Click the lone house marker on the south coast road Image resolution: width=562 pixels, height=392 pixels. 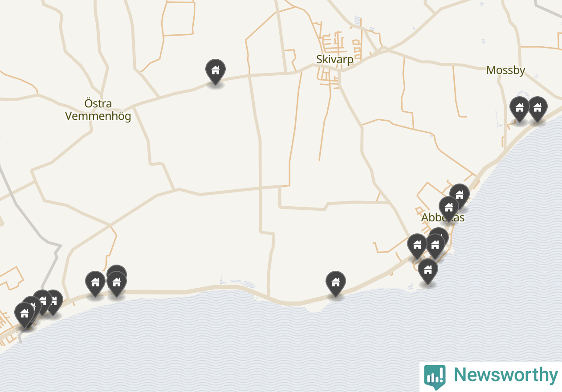click(x=335, y=283)
